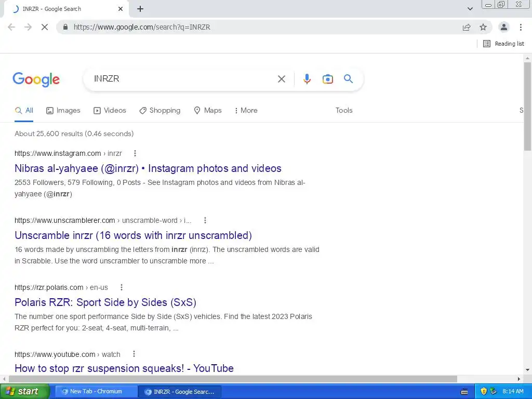The height and width of the screenshot is (399, 532).
Task: Expand the More search categories menu
Action: (246, 111)
